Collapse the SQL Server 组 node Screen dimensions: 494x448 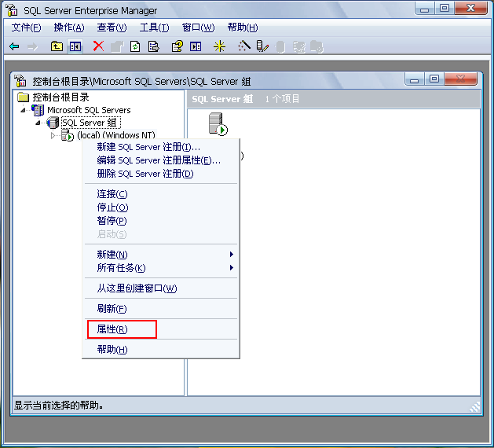[x=38, y=123]
